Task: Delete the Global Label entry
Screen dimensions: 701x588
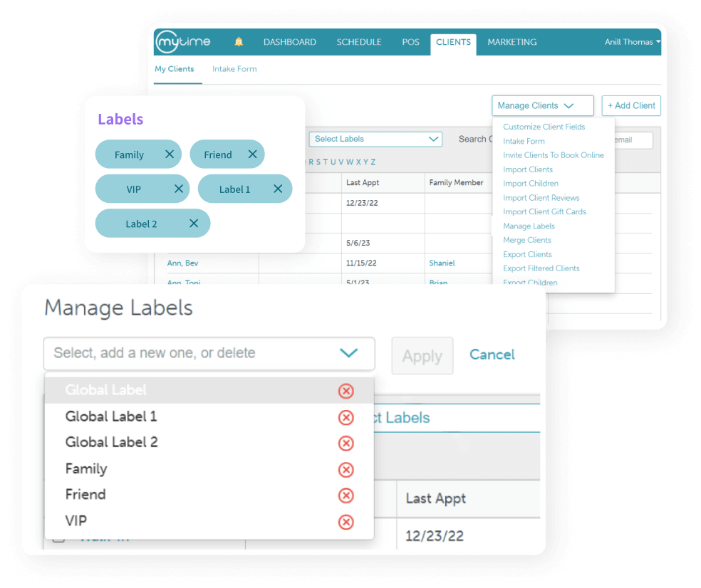Action: [346, 391]
